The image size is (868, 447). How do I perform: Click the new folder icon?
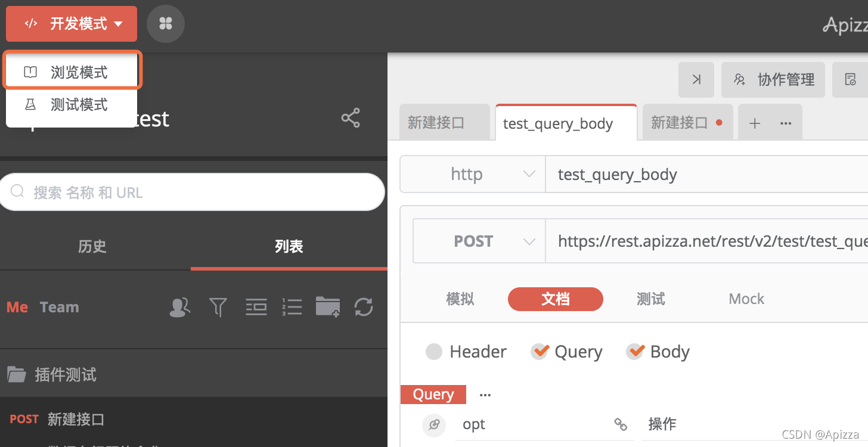[327, 307]
